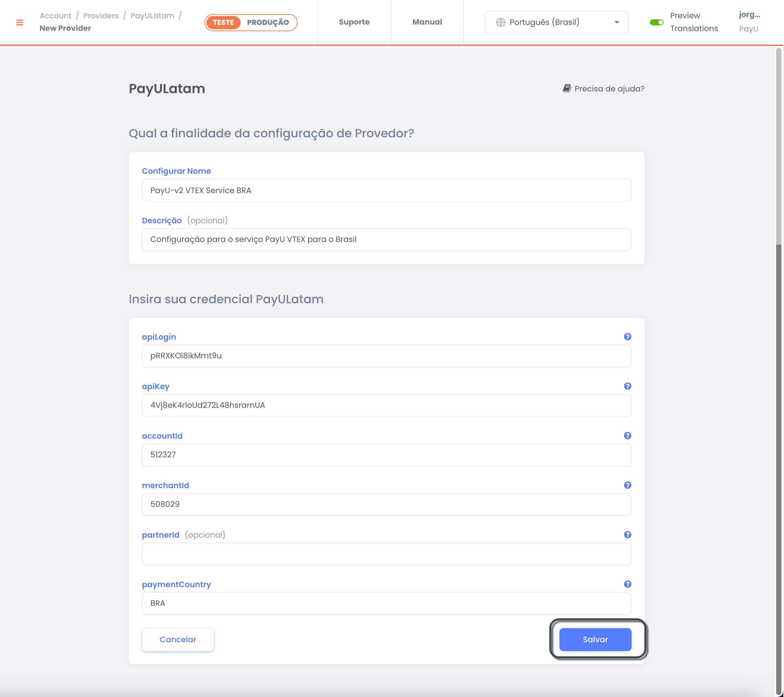The width and height of the screenshot is (784, 697).
Task: Click the Precisa de ajuda? link
Action: pyautogui.click(x=603, y=89)
